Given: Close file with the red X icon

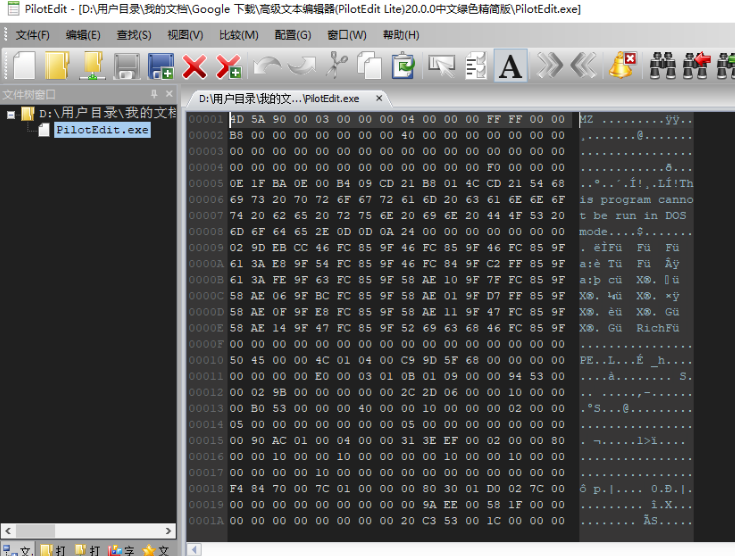Looking at the screenshot, I should (195, 66).
